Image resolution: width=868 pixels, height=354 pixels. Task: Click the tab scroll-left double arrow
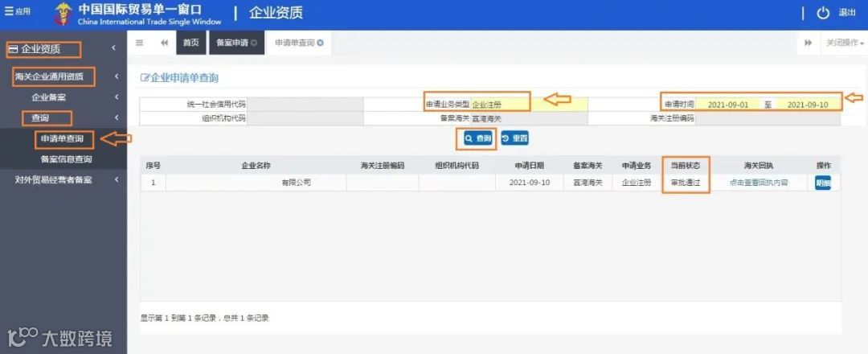click(165, 43)
